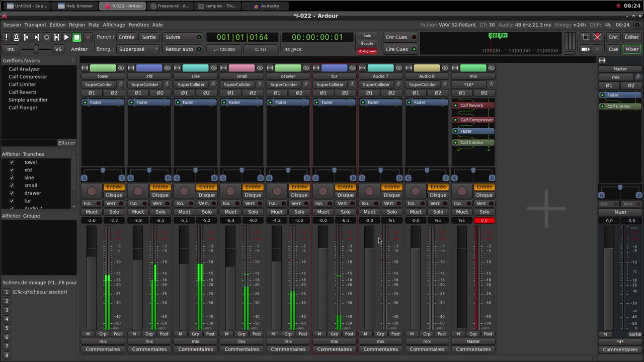644x362 pixels.
Task: Open *16* input selector on mix strip
Action: coord(469,84)
